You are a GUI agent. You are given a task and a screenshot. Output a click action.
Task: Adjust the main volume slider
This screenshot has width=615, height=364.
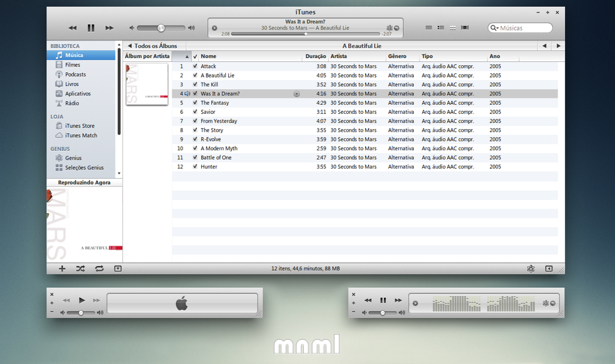point(160,28)
